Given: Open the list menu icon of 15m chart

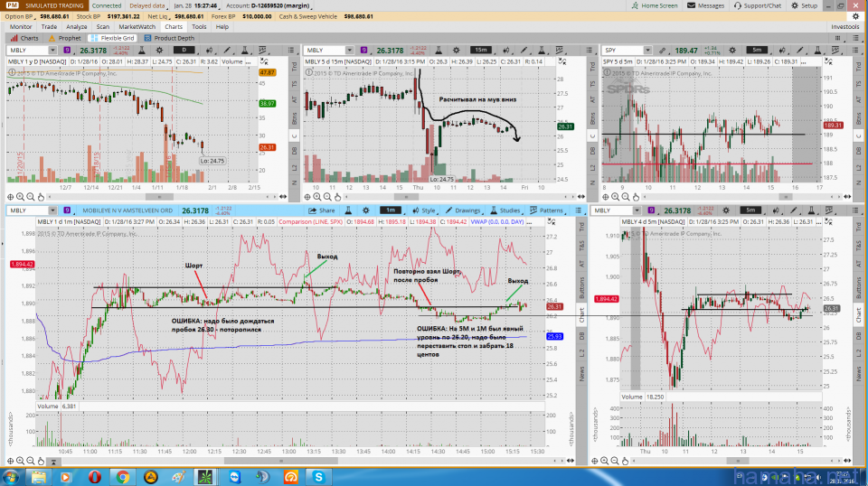Looking at the screenshot, I should 589,51.
